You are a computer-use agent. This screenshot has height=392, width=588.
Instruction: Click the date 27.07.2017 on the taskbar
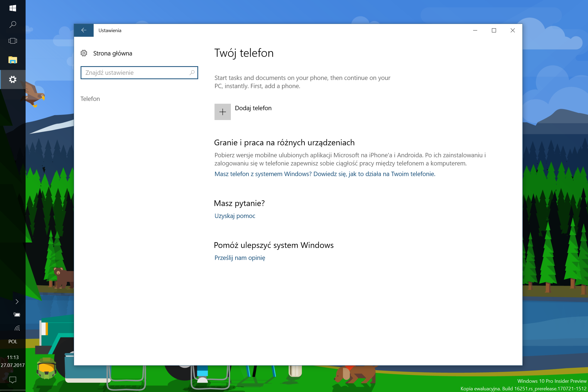[x=13, y=365]
